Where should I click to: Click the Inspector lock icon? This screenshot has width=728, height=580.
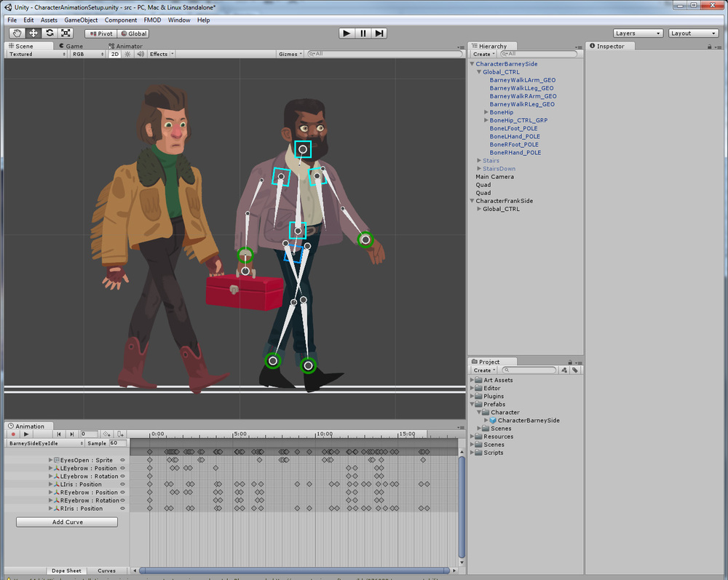click(x=709, y=47)
